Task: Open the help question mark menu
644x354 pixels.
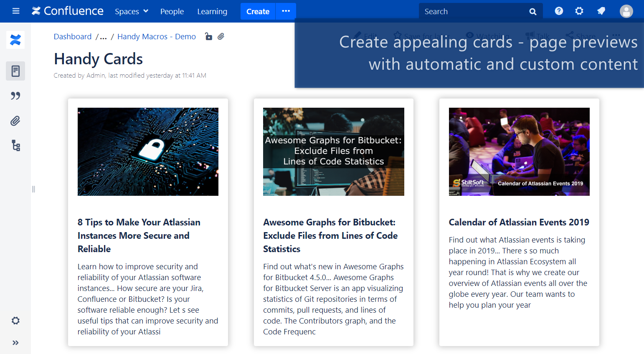Action: [559, 11]
